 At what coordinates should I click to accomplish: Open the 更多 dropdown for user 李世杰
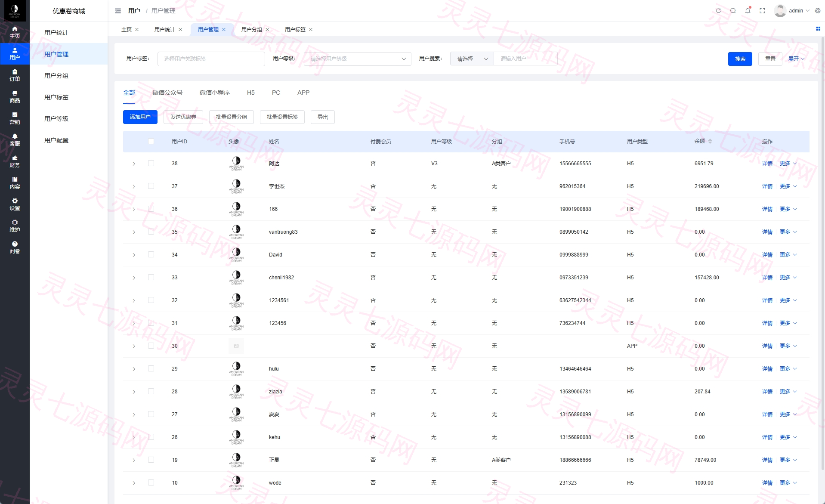788,186
